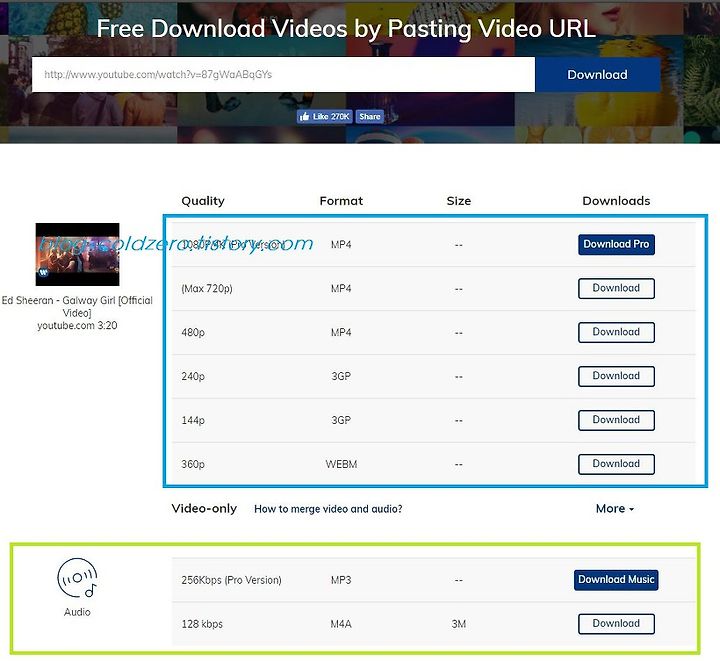Click the Downloads column header
Image resolution: width=720 pixels, height=661 pixels.
(616, 201)
